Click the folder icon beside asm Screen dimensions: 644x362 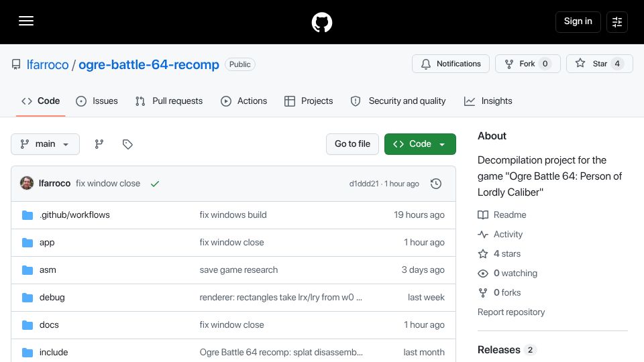[x=28, y=270]
